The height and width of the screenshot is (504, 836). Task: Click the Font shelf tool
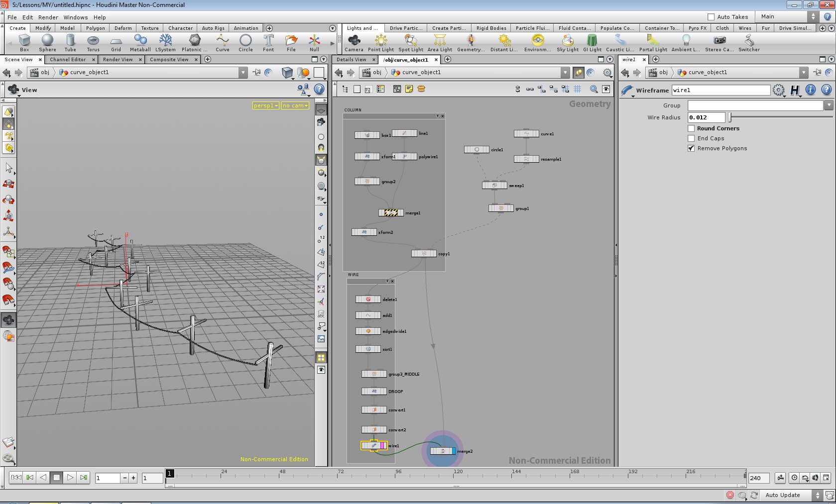coord(268,42)
